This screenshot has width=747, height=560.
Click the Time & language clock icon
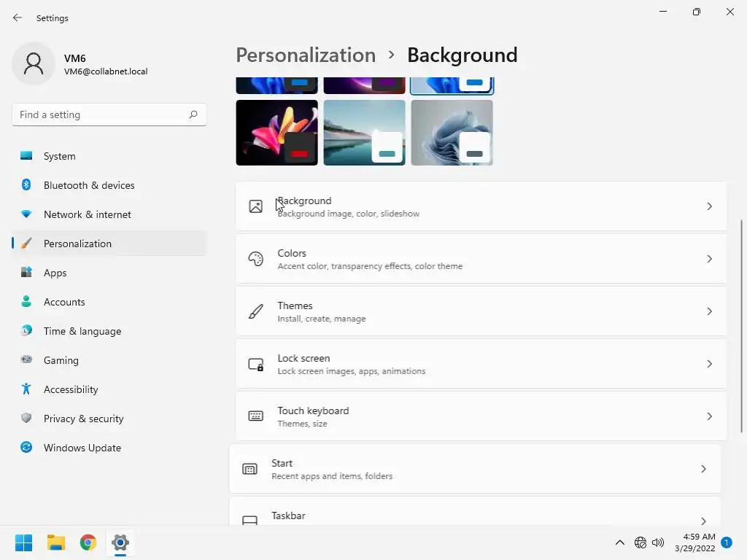point(26,330)
